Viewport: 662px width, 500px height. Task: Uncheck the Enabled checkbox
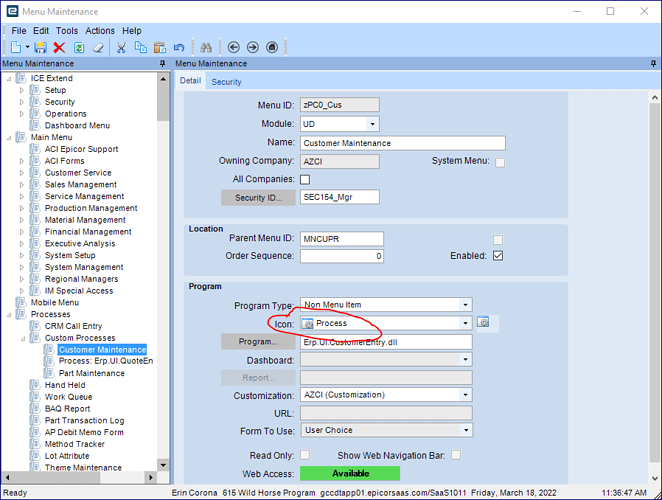[498, 256]
